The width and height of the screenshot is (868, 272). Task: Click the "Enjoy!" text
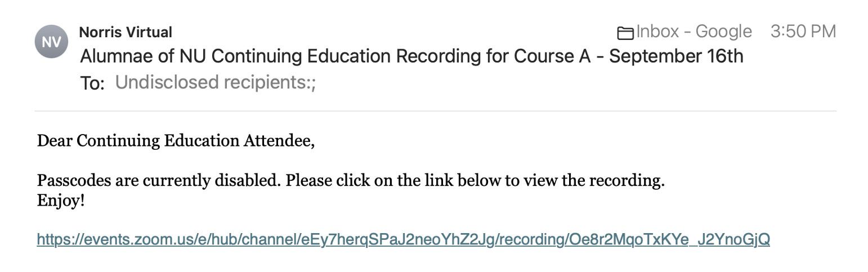pos(61,200)
